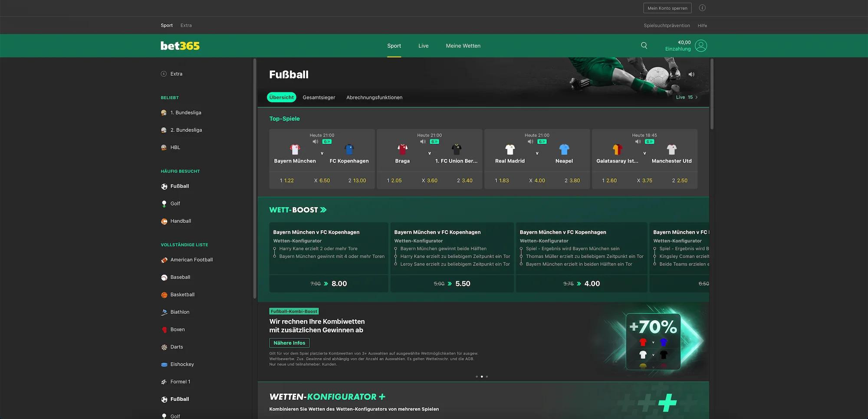Click the Golf icon under Häufig besucht
Image resolution: width=868 pixels, height=419 pixels.
tap(164, 204)
